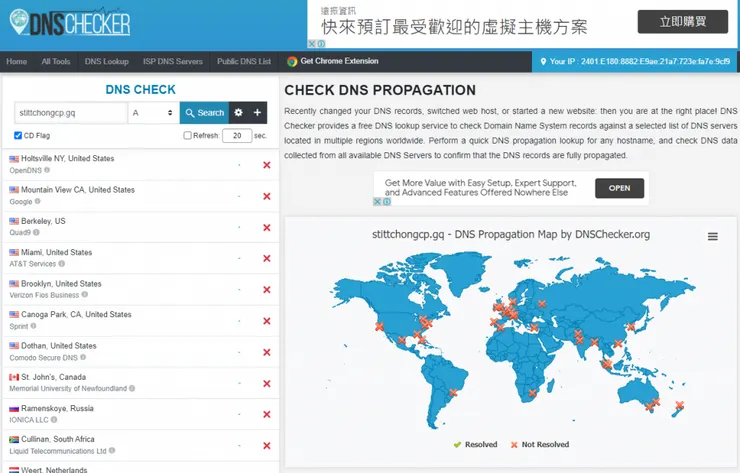Click info icon next to Liquid Telecommunications Ltd
Viewport: 740px width, 473px height.
(112, 450)
